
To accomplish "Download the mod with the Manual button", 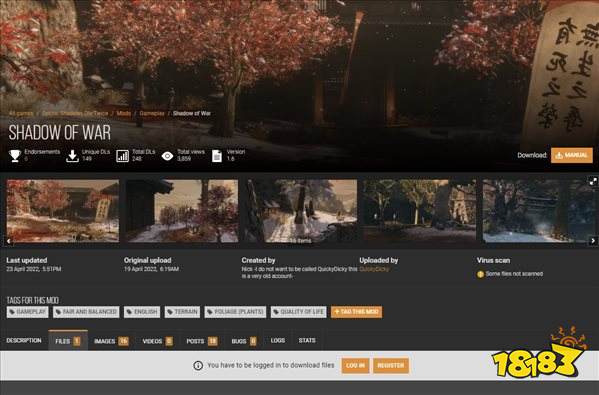I will (571, 155).
